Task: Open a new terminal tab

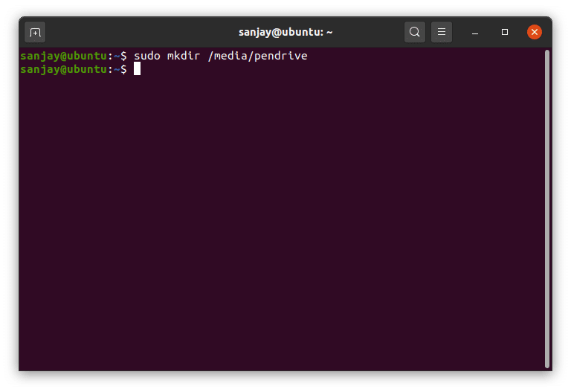Action: [35, 33]
